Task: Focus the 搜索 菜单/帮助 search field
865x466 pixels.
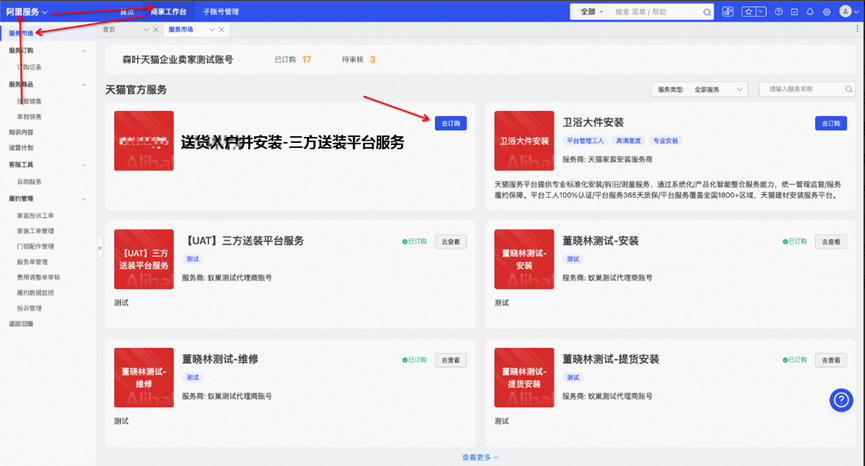Action: (654, 12)
